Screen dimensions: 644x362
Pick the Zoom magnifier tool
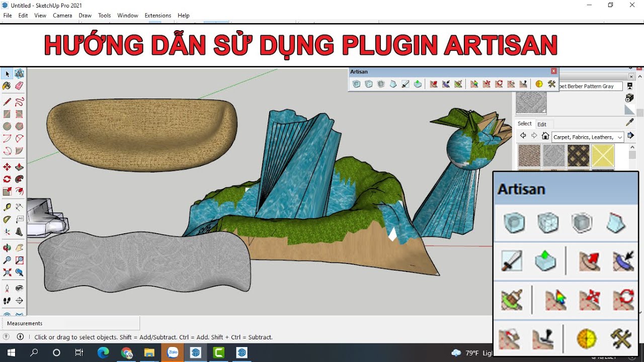click(7, 260)
